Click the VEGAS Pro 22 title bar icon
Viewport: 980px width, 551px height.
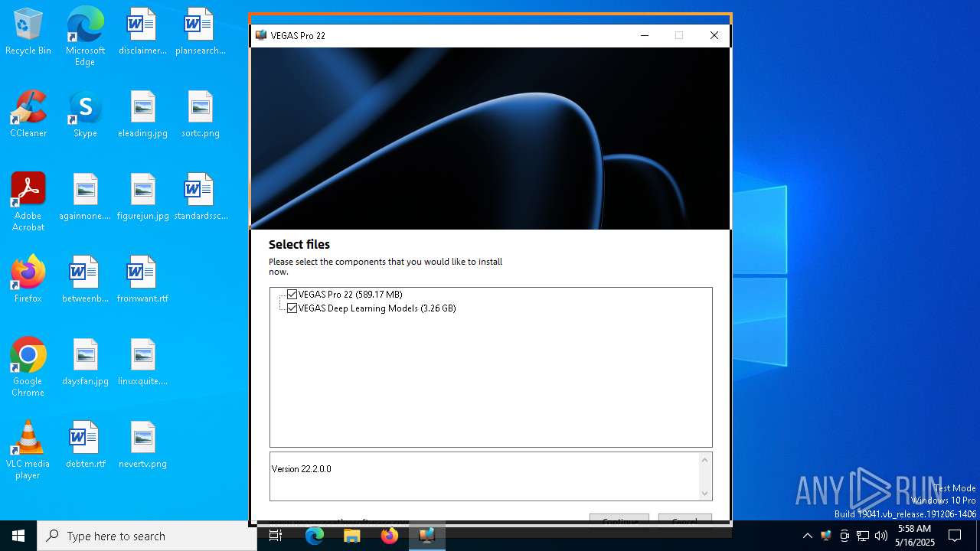click(261, 35)
